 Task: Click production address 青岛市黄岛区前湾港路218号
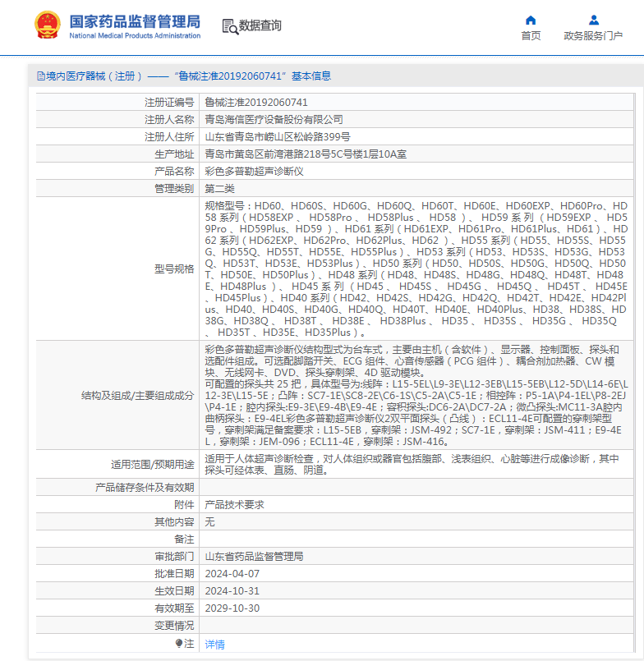306,154
